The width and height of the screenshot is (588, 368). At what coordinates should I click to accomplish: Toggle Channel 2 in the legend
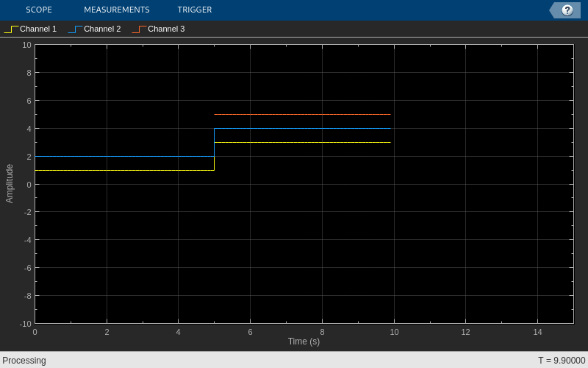pos(102,29)
